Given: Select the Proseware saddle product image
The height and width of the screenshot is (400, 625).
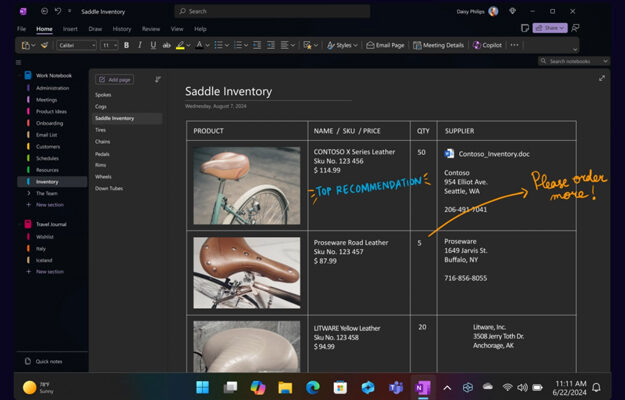Looking at the screenshot, I should coord(247,273).
